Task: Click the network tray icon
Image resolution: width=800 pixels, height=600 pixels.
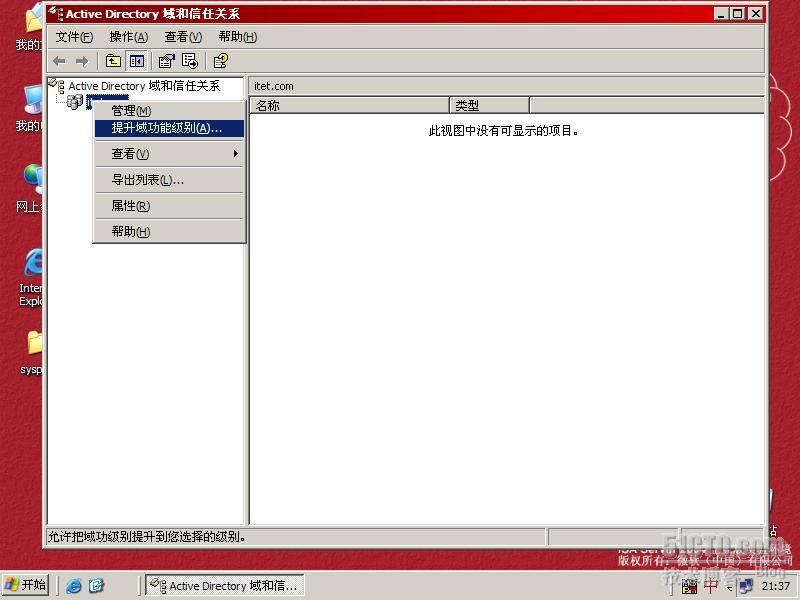Action: (x=746, y=586)
